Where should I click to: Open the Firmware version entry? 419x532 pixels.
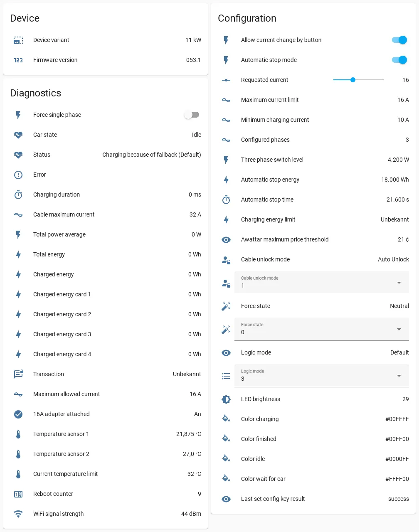(106, 60)
